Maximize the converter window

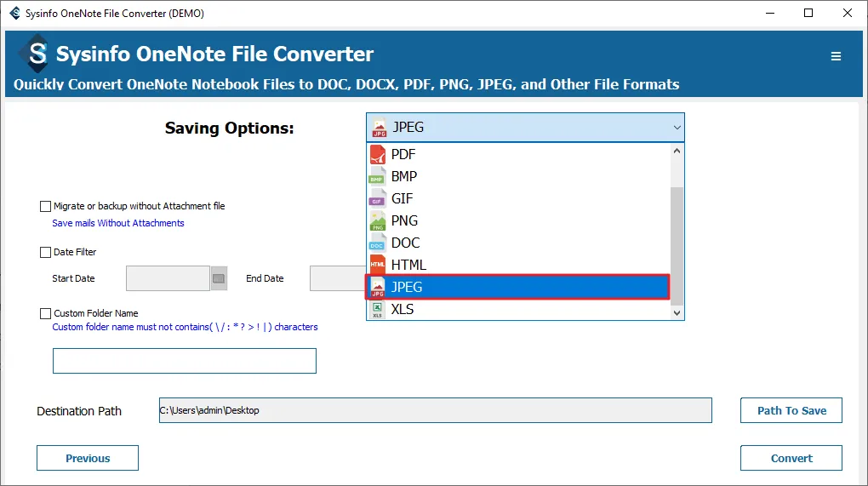(x=808, y=13)
